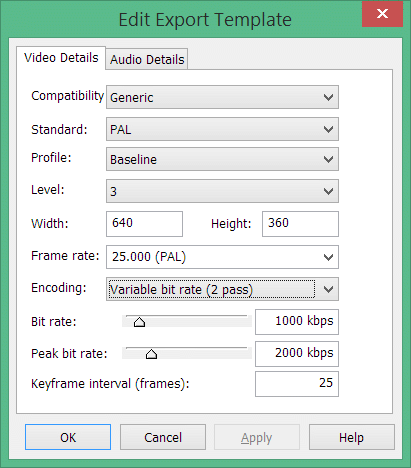Click the Encoding dropdown arrow
This screenshot has height=468, width=411.
click(328, 289)
